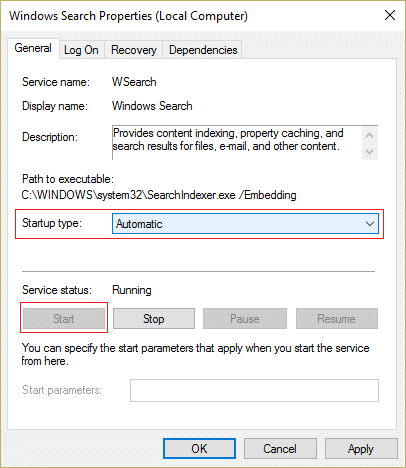Click the WSearch service name text
The width and height of the screenshot is (406, 468).
134,82
